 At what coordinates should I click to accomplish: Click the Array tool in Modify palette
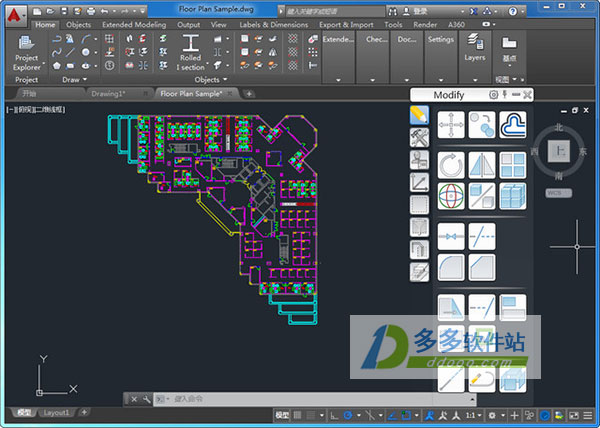512,165
